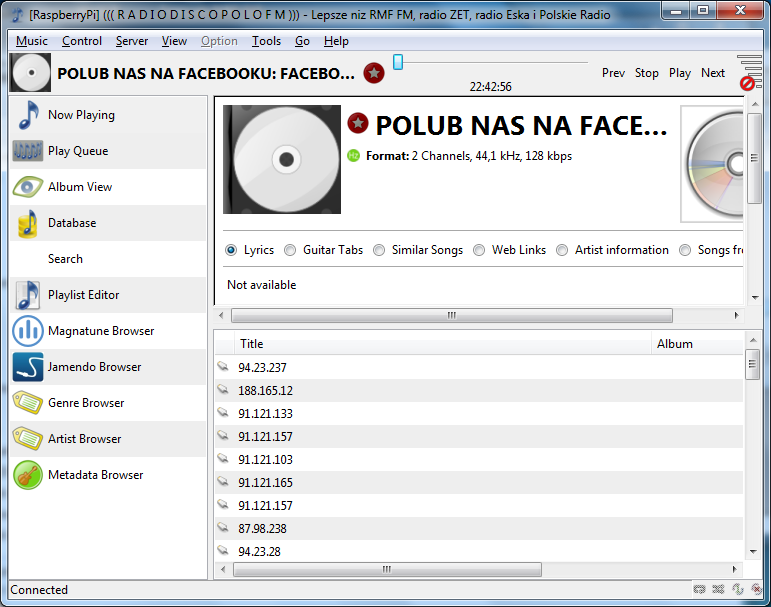Click the Next playback button
771x607 pixels.
tap(713, 73)
